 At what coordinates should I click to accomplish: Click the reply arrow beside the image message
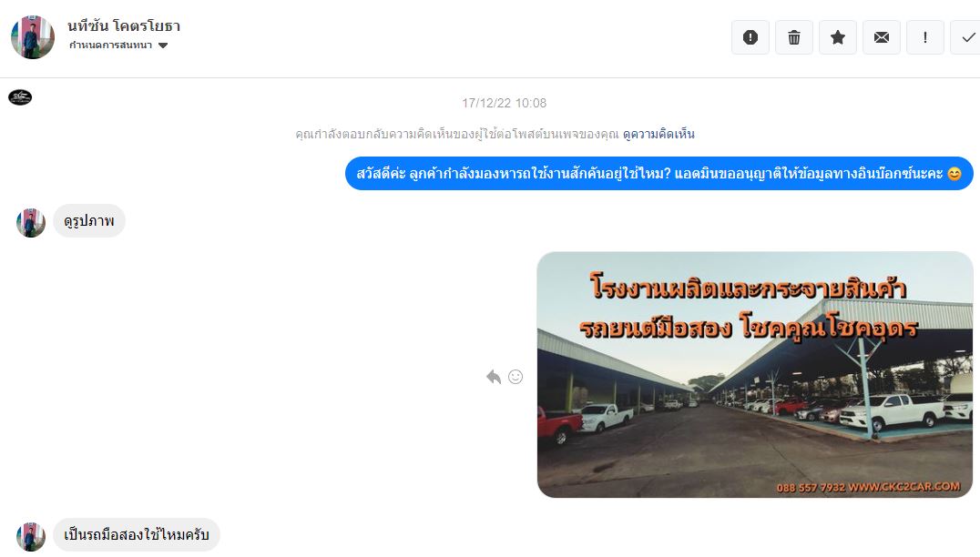(x=494, y=377)
